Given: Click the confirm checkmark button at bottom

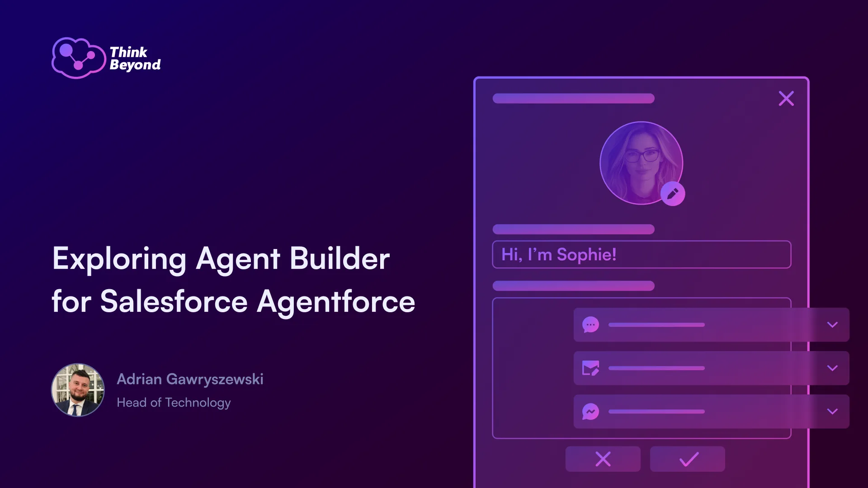Looking at the screenshot, I should point(686,460).
